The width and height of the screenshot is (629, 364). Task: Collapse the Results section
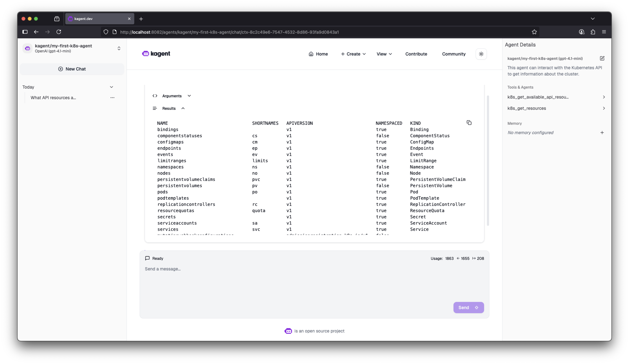point(183,108)
